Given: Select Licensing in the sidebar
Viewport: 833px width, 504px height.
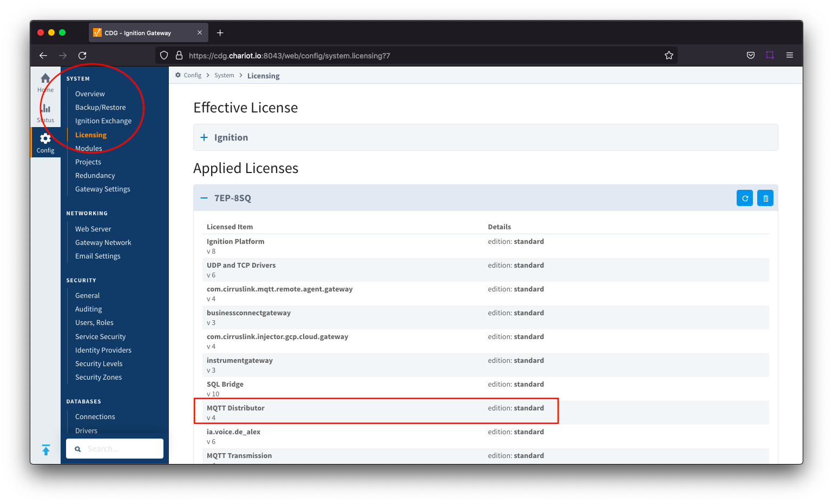Looking at the screenshot, I should 91,135.
